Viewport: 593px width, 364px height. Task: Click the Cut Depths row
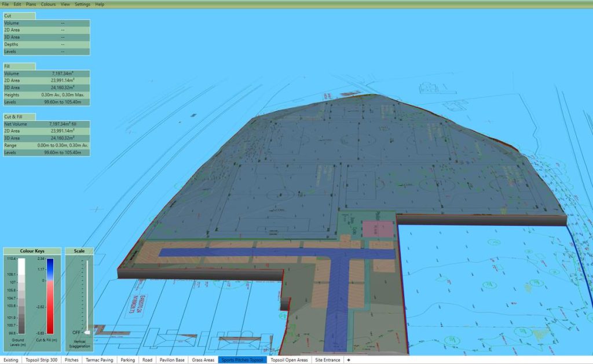tap(46, 45)
